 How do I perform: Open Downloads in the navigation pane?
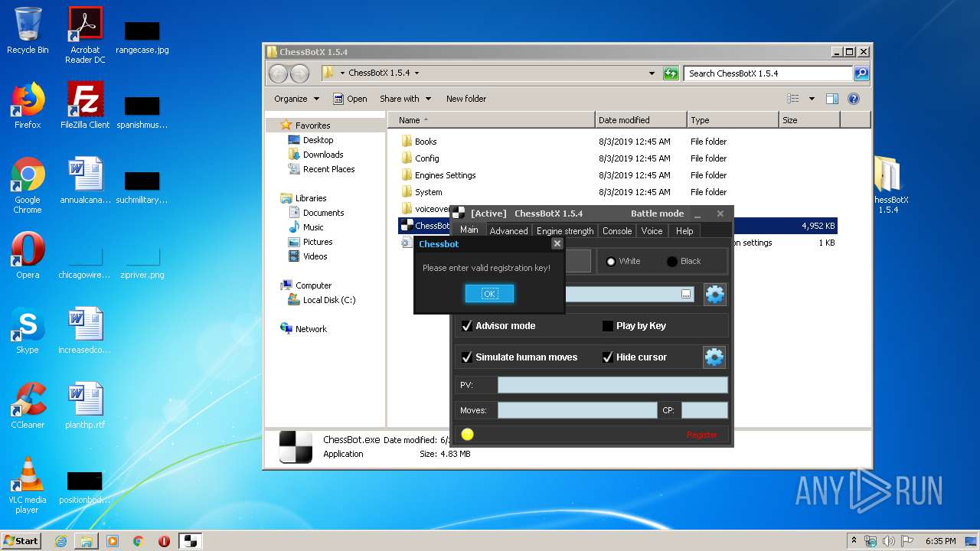click(x=322, y=155)
